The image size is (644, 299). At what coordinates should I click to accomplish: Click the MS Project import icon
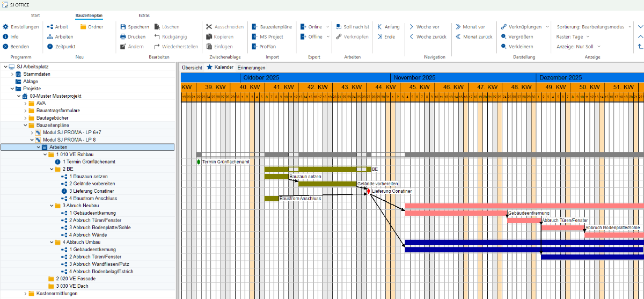[x=255, y=37]
